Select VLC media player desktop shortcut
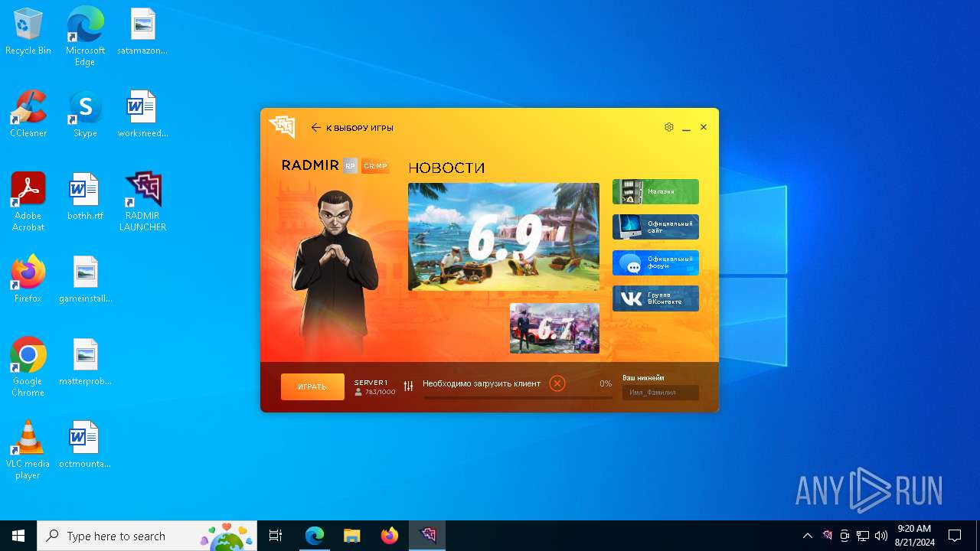 click(28, 450)
